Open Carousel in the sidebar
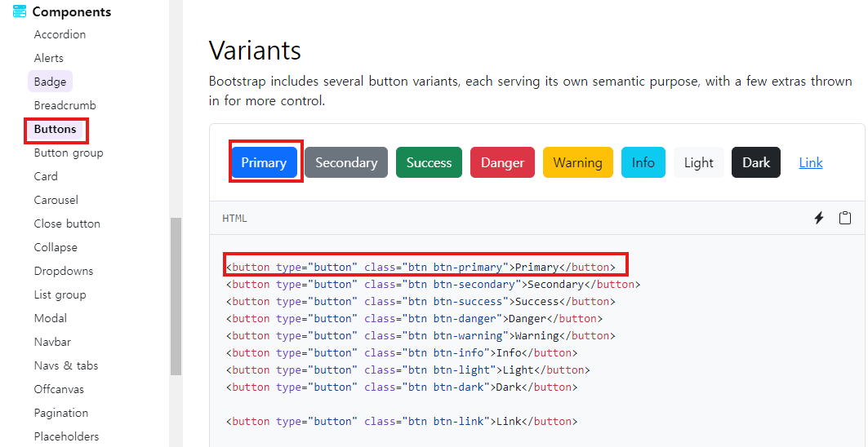 tap(56, 201)
